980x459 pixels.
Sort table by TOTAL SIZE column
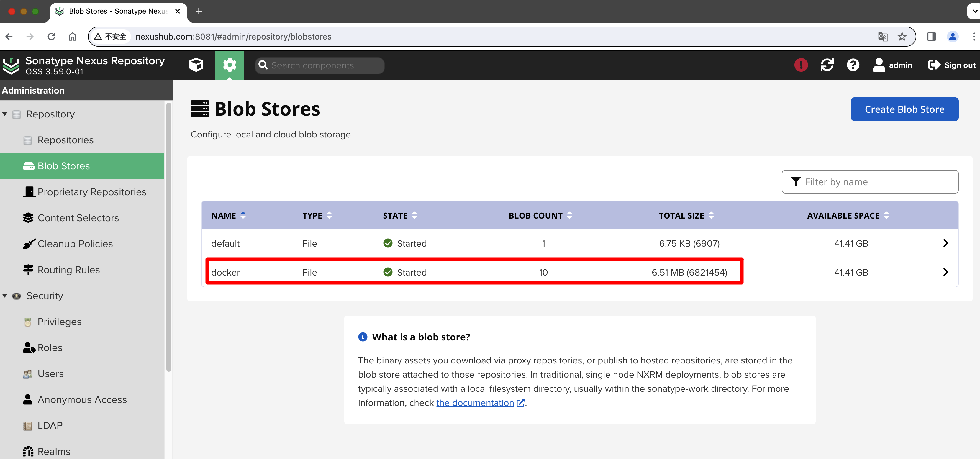[686, 216]
